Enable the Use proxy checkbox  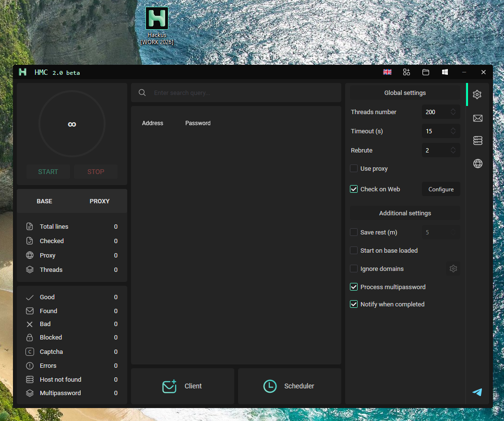click(x=354, y=168)
